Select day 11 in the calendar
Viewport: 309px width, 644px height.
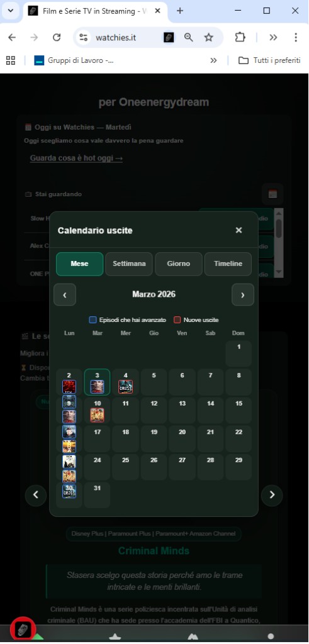coord(125,410)
